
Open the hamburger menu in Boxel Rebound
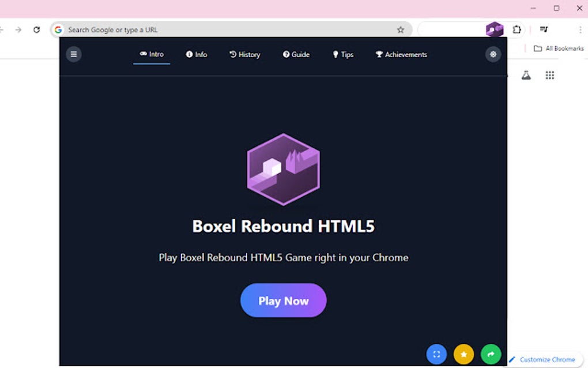coord(74,54)
